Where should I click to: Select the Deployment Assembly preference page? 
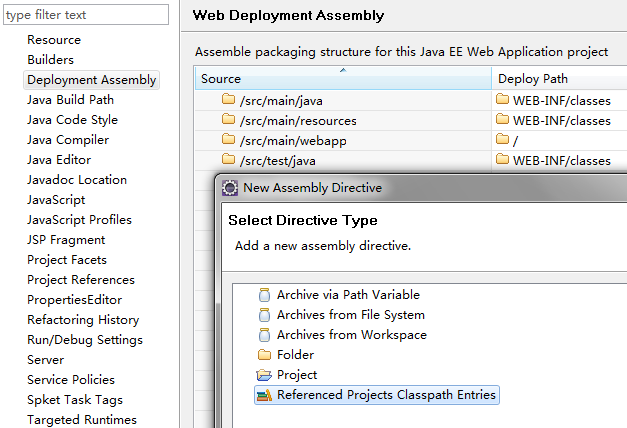91,80
